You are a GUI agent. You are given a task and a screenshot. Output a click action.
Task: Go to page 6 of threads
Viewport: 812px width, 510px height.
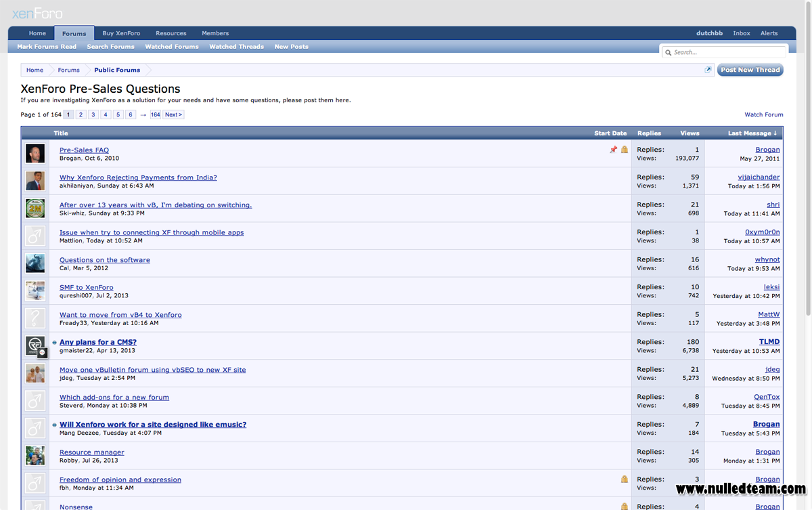tap(131, 114)
